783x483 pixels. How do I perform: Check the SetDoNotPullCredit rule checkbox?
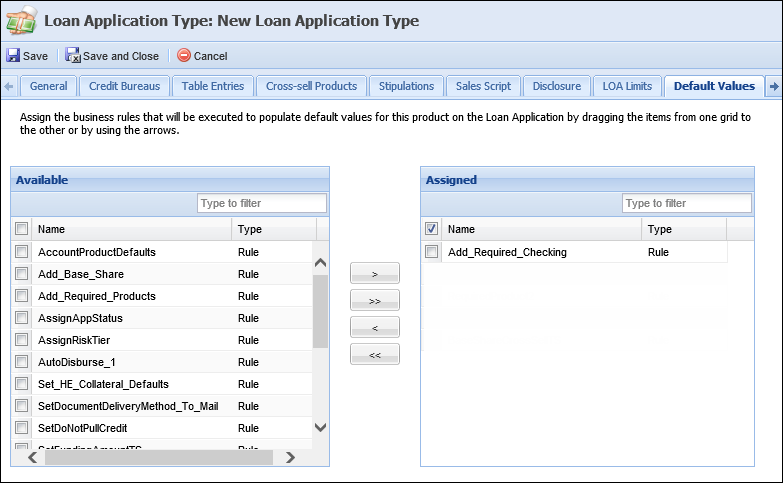coord(21,428)
